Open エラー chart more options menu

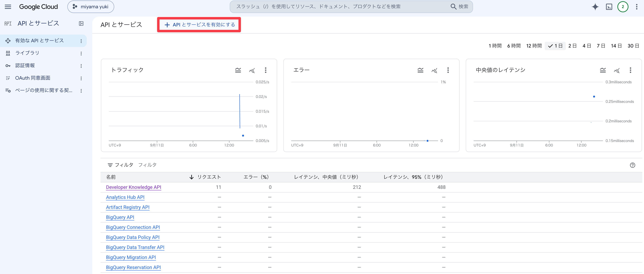tap(448, 70)
